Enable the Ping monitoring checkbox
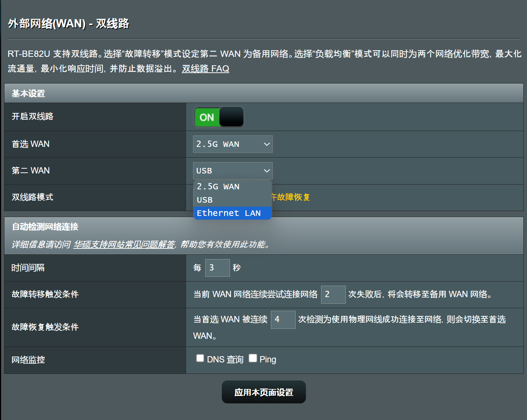The width and height of the screenshot is (527, 420). (x=253, y=358)
